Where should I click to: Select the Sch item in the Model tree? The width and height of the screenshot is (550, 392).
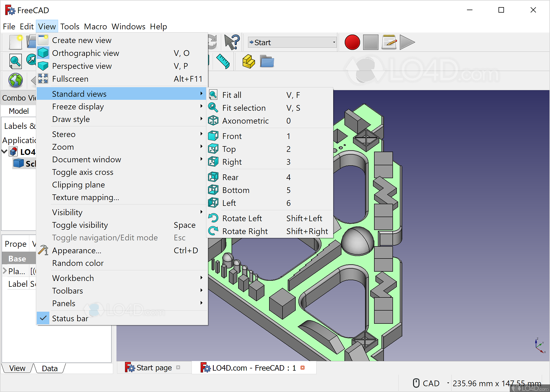(x=31, y=163)
